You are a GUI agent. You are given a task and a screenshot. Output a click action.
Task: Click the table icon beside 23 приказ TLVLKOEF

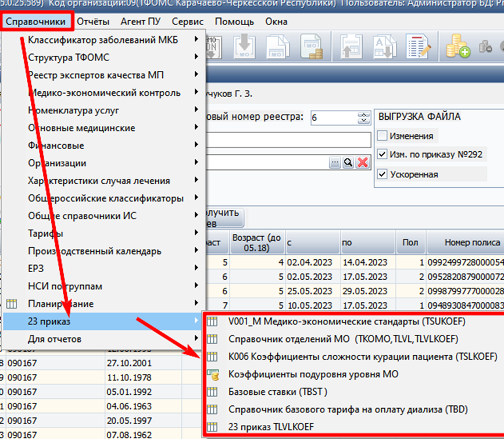pos(212,427)
